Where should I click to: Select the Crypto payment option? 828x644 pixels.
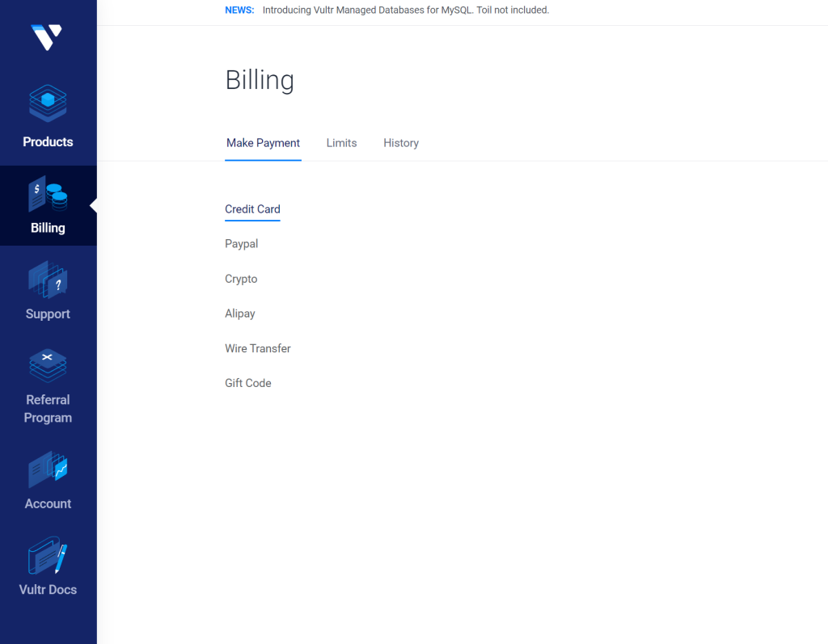(x=241, y=279)
